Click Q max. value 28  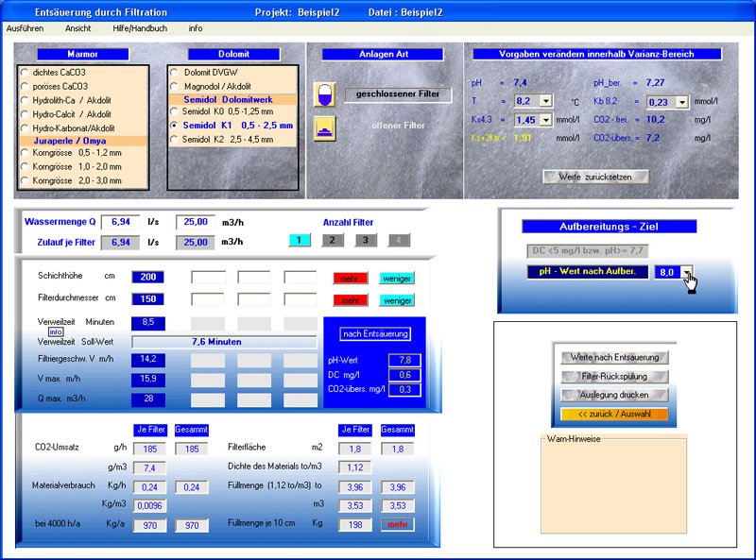click(148, 399)
